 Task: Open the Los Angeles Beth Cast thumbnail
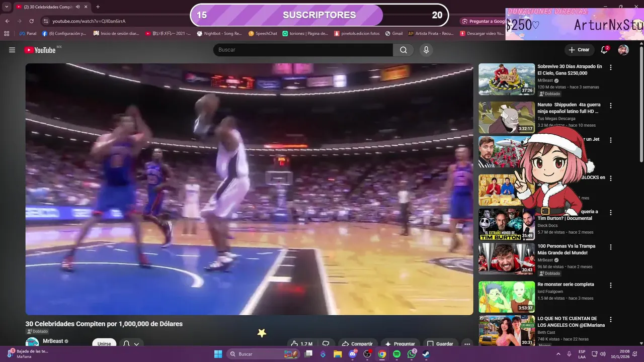[x=506, y=330]
